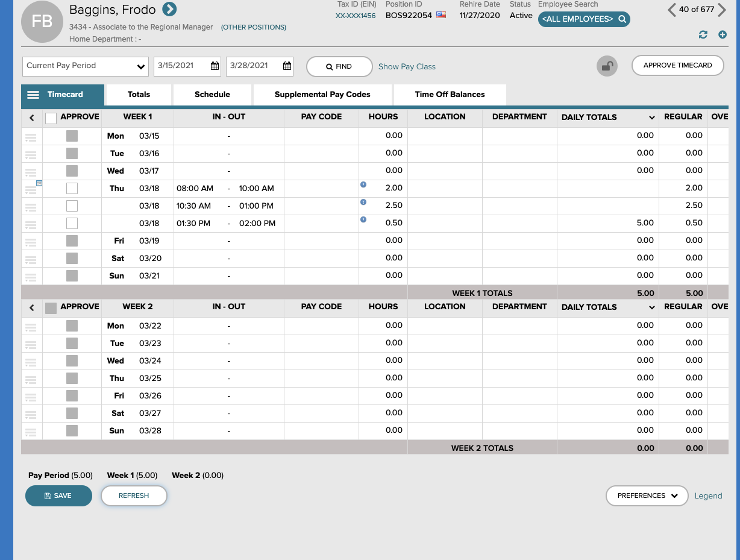Go to next employee with right arrow
The image size is (740, 560).
(722, 10)
